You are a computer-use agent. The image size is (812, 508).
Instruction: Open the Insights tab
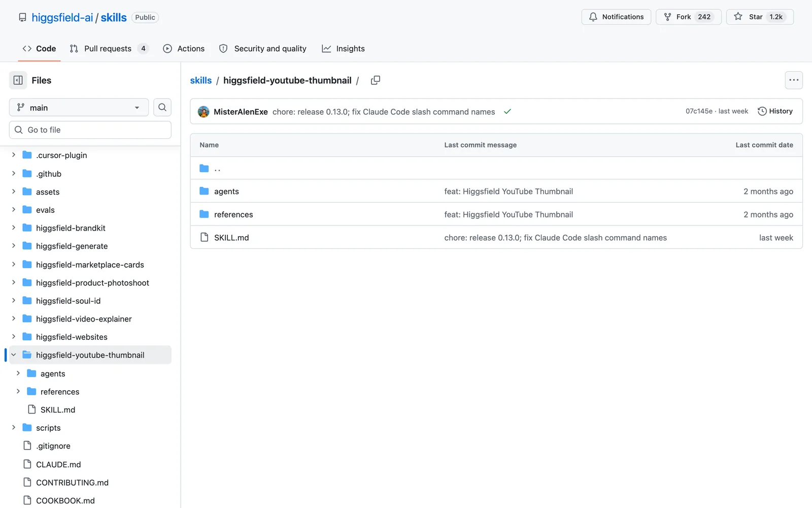pos(344,48)
